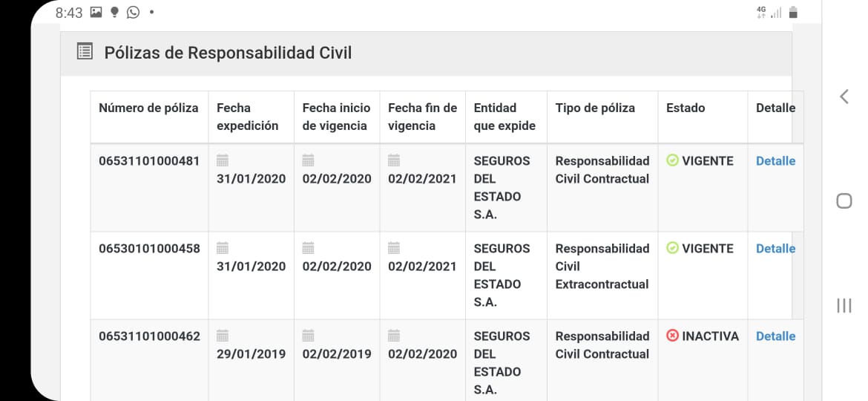Click the Pólizas de Responsabilidad Civil heading

tap(228, 53)
